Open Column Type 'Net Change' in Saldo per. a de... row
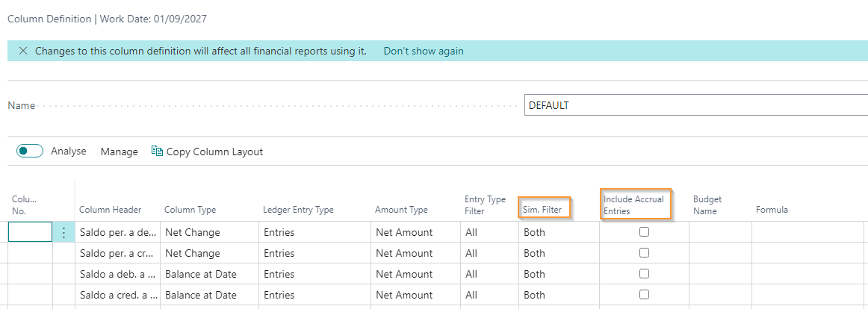Viewport: 868px width, 309px height. pos(209,232)
